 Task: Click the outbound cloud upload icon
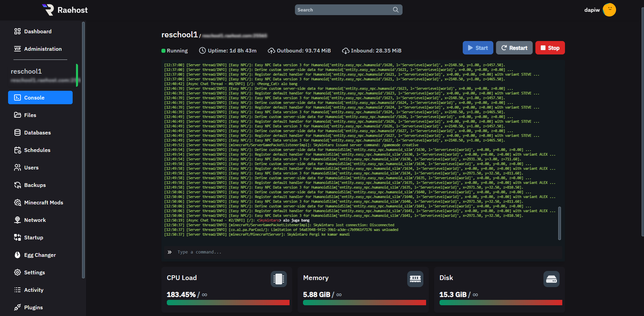pyautogui.click(x=271, y=51)
